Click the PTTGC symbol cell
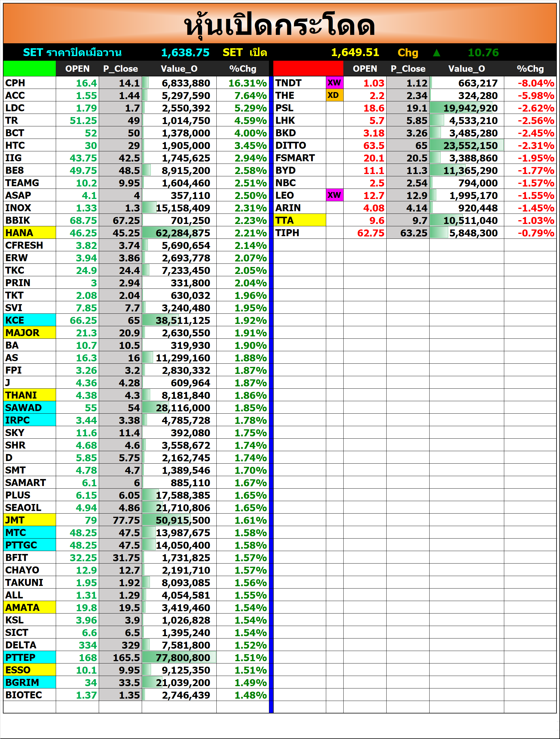The height and width of the screenshot is (739, 560). pos(29,545)
